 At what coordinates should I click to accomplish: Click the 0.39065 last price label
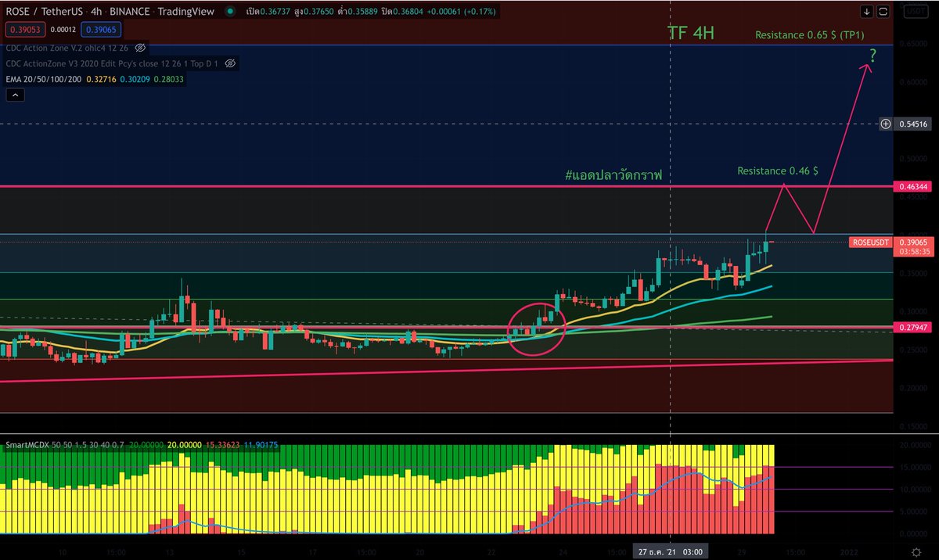click(913, 242)
